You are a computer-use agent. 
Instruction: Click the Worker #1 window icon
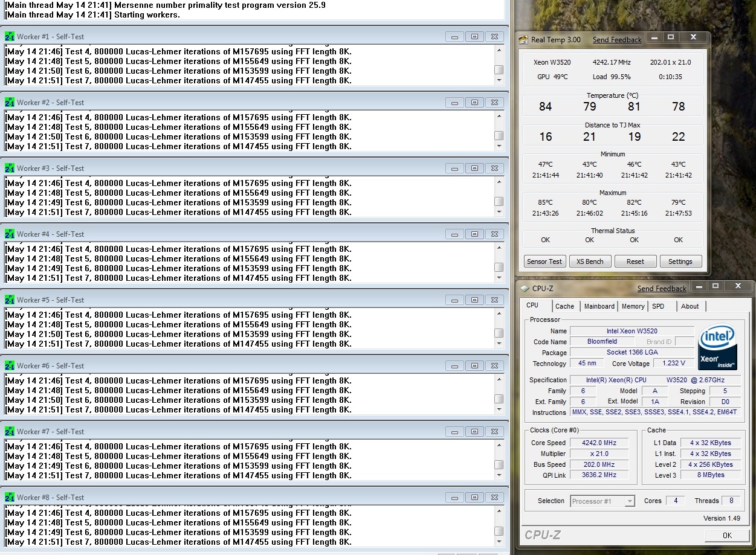click(10, 37)
